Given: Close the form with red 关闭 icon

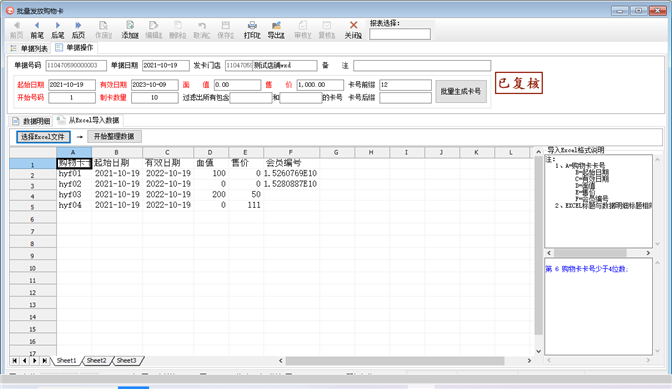Looking at the screenshot, I should pyautogui.click(x=353, y=30).
